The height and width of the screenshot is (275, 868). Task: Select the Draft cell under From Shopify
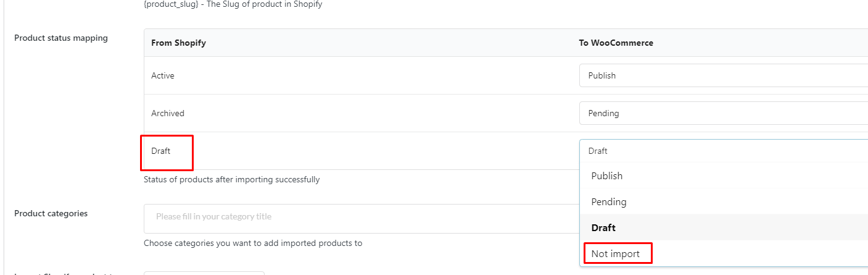(160, 151)
